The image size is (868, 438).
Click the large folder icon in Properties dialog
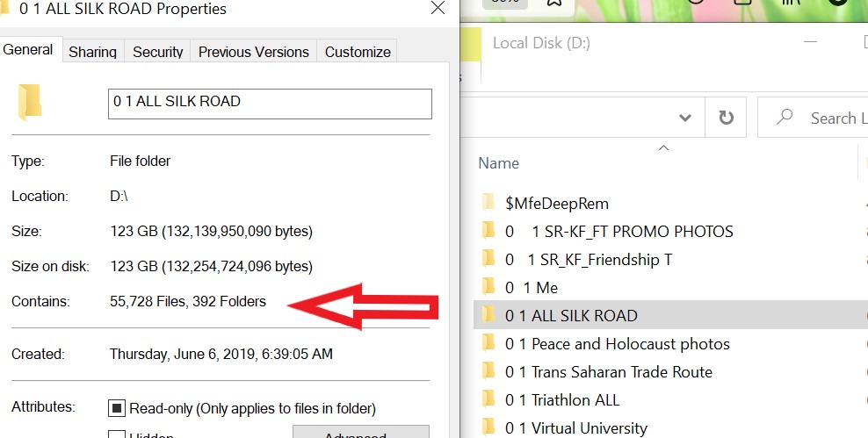point(30,102)
